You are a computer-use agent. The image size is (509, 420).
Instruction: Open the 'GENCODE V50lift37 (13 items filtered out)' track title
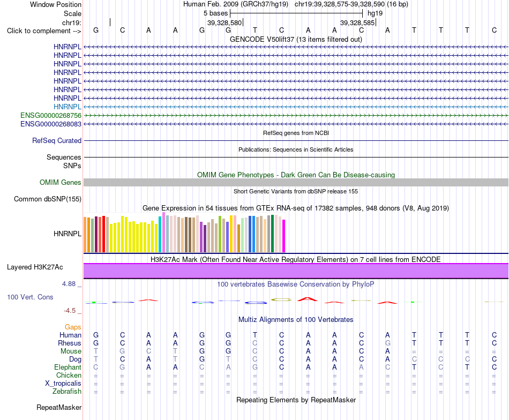(x=296, y=39)
